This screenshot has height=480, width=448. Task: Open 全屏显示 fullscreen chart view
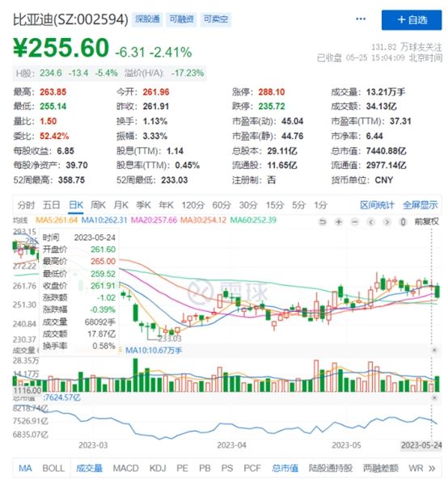pyautogui.click(x=421, y=204)
